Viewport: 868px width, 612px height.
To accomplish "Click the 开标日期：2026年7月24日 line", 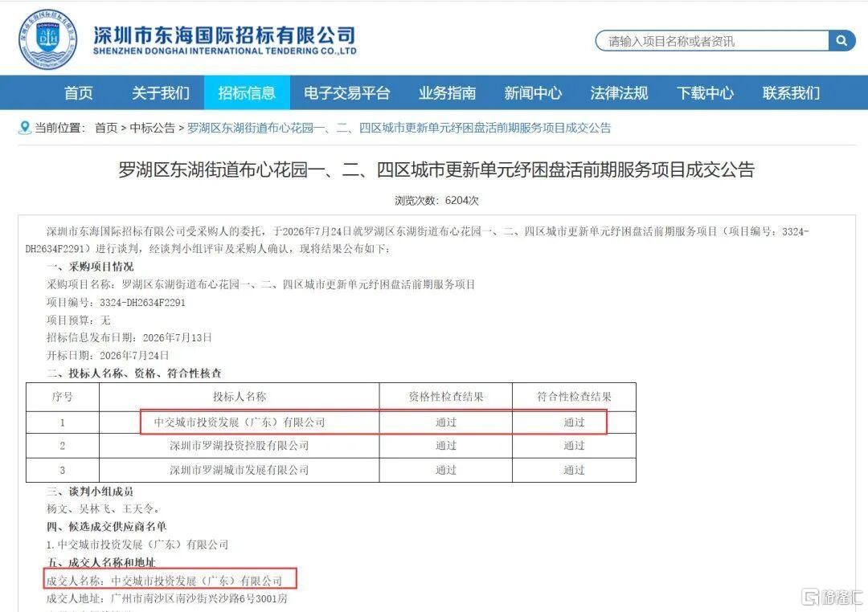I will pyautogui.click(x=108, y=355).
